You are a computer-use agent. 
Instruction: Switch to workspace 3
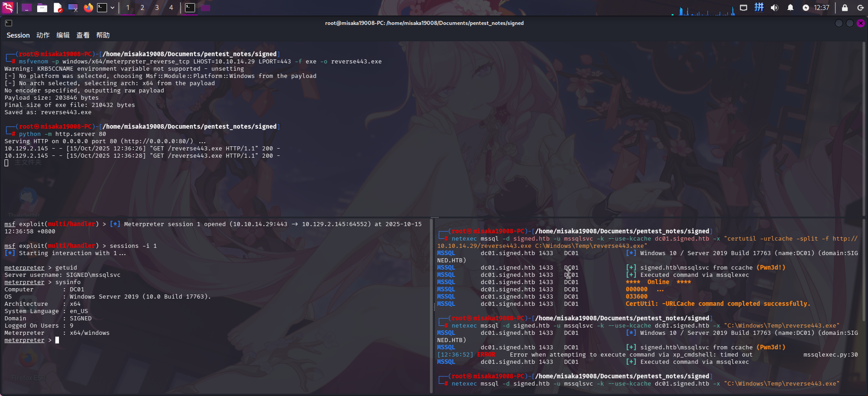point(157,8)
